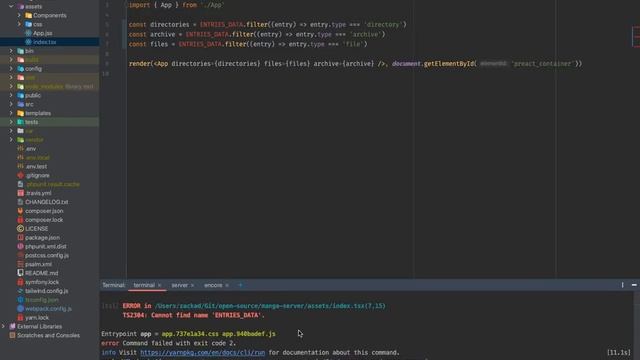The height and width of the screenshot is (360, 640).
Task: Click the composer.json icon
Action: point(20,211)
